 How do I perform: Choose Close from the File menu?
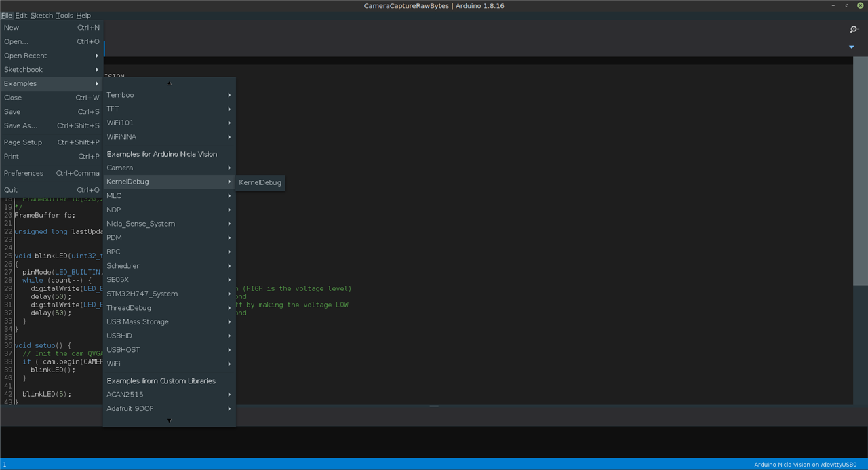[52, 98]
